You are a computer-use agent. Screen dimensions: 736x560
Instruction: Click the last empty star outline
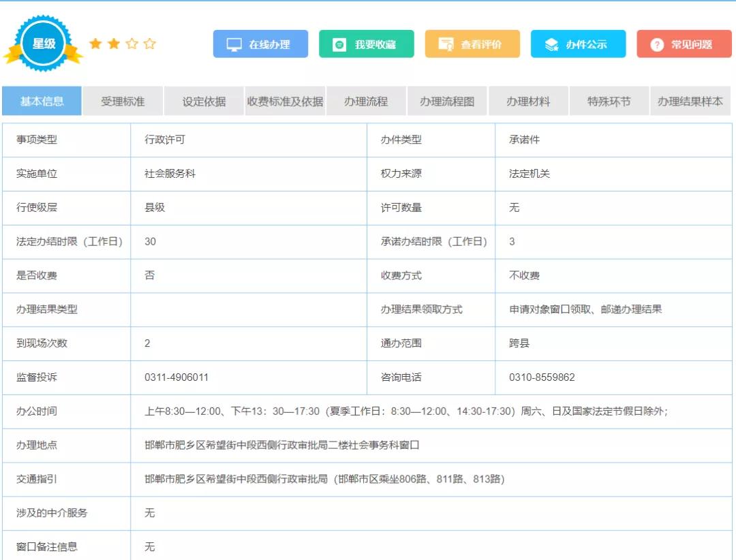point(150,44)
